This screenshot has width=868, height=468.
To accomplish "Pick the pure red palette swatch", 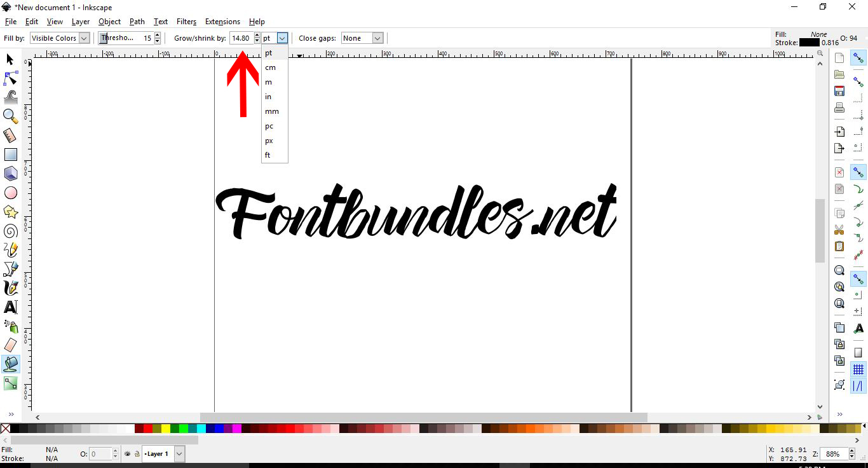I will [148, 429].
